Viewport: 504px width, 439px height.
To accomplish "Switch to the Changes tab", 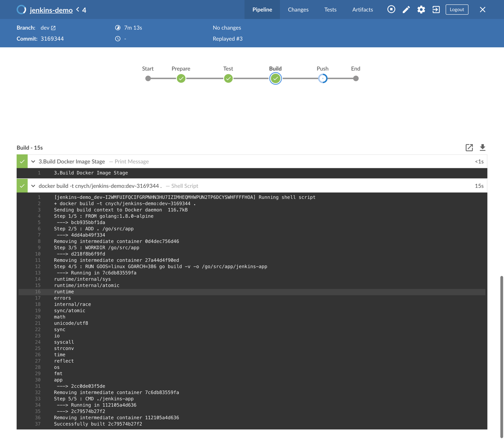I will (298, 9).
